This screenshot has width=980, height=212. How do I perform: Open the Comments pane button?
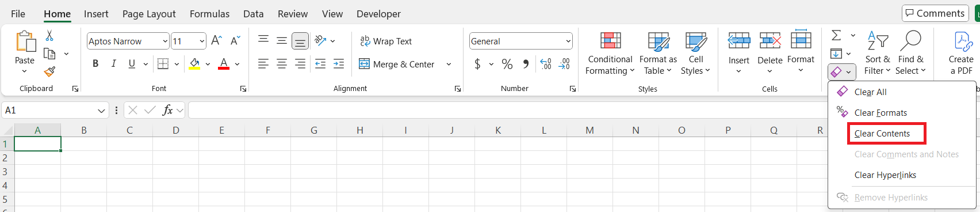[x=936, y=13]
